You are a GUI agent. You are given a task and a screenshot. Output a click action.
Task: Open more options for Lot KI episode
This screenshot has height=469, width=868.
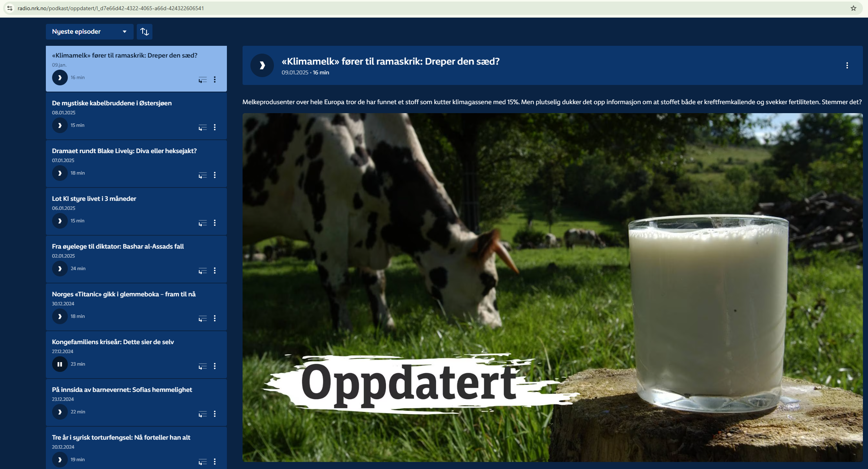coord(215,223)
